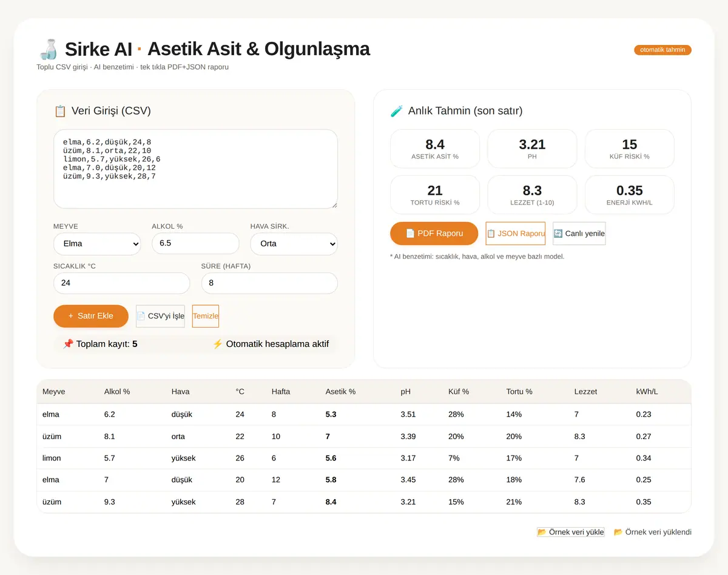Click asetik value 5.8 in the table
This screenshot has height=575, width=728.
[x=331, y=480]
